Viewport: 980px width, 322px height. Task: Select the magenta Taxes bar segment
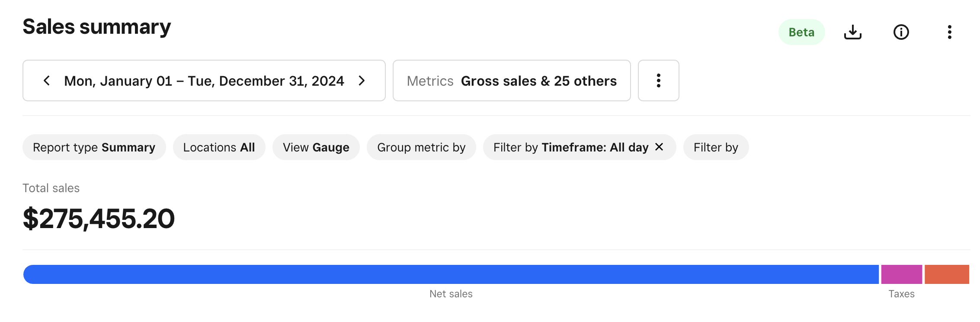pyautogui.click(x=901, y=274)
